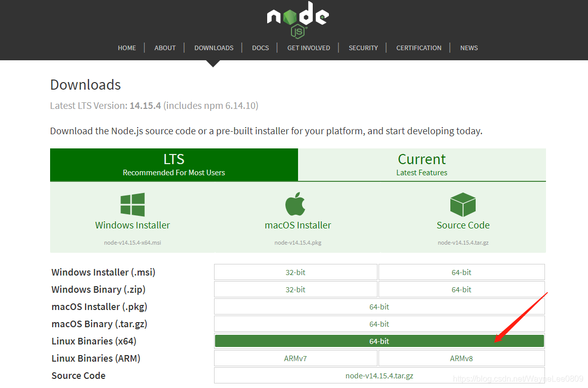This screenshot has height=388, width=588.
Task: Open the DOCS nav item
Action: point(260,48)
